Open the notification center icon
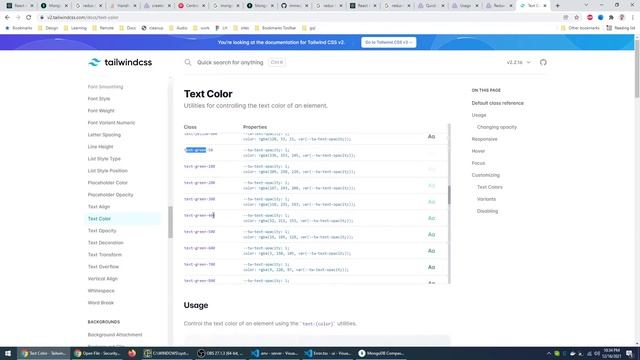 (629, 353)
